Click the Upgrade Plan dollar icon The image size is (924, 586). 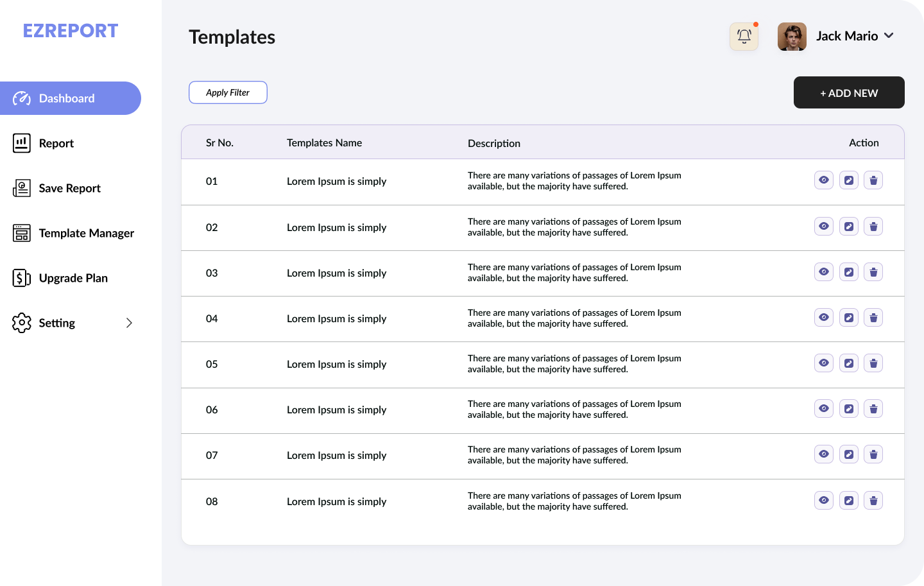pyautogui.click(x=21, y=278)
